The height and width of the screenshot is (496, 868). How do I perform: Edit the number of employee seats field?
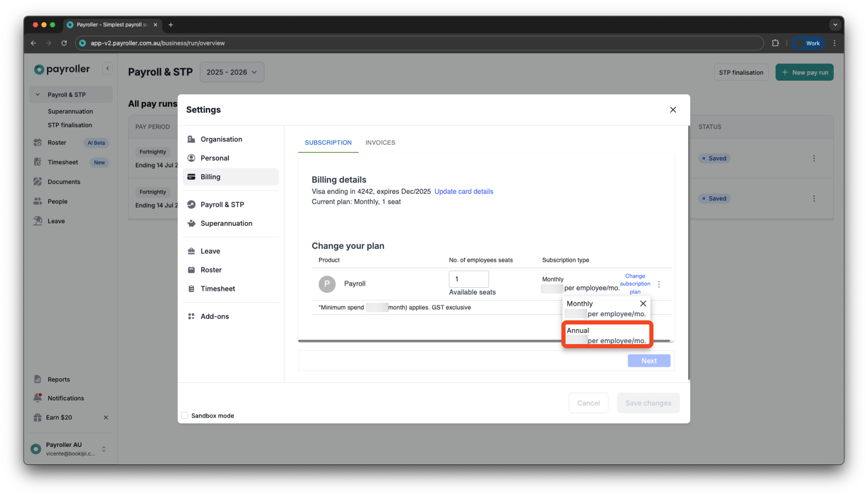point(468,278)
